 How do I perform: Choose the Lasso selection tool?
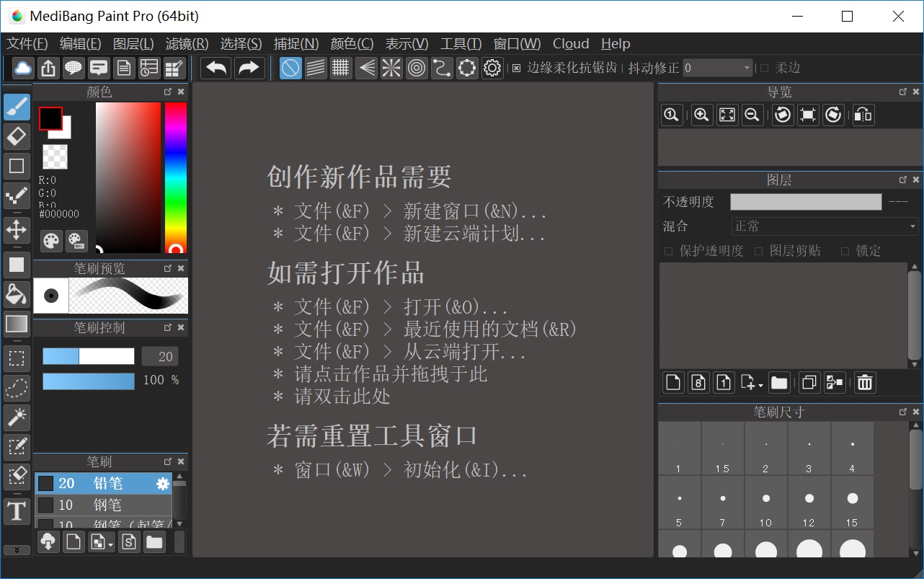coord(17,388)
